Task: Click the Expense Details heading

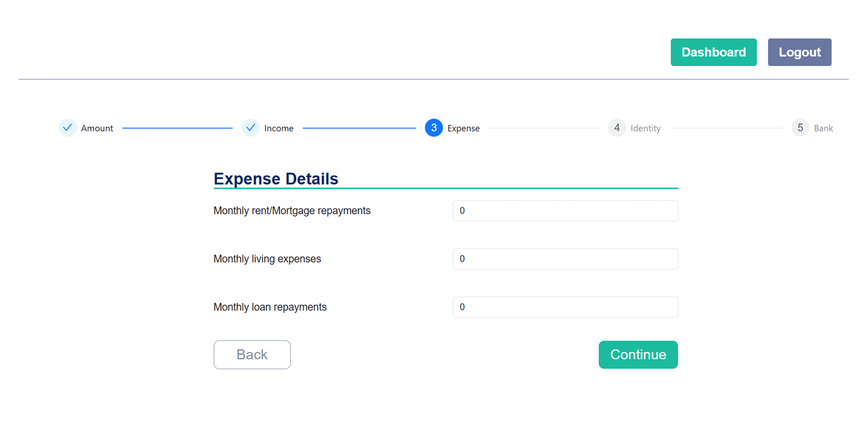Action: coord(276,179)
